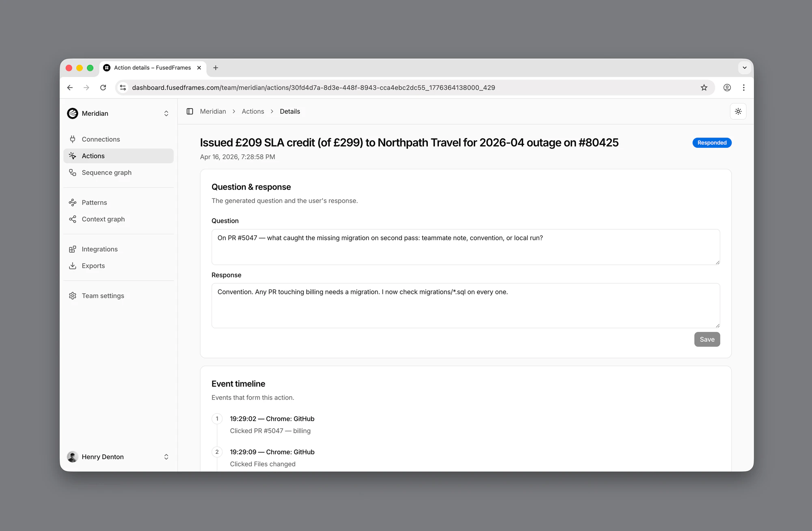This screenshot has width=812, height=531.
Task: Click the Patterns sidebar icon
Action: 73,203
